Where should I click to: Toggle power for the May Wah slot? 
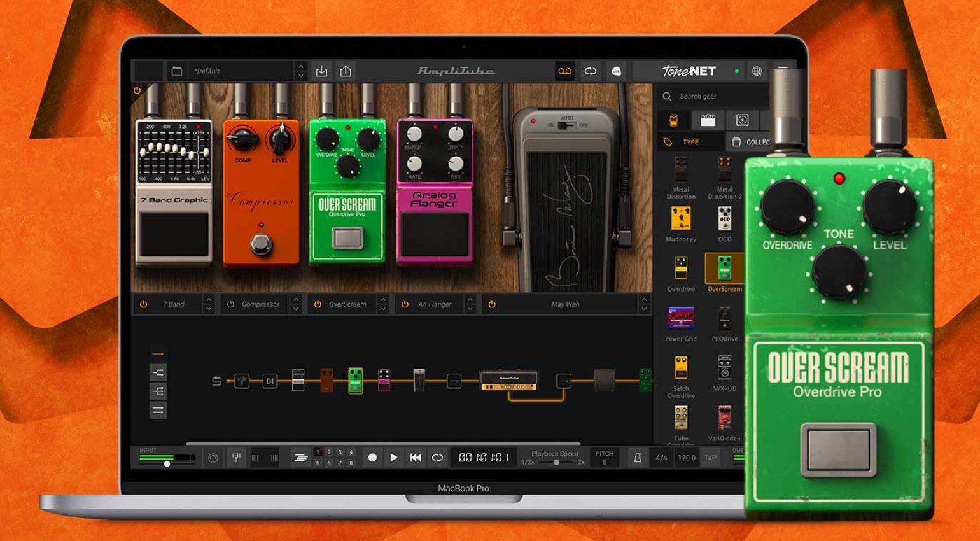tap(492, 304)
